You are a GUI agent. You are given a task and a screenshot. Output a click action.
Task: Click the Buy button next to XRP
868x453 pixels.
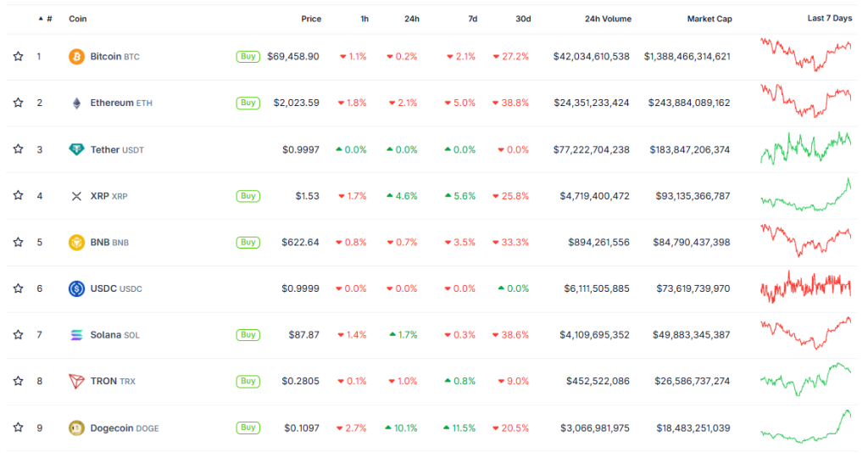[x=248, y=196]
